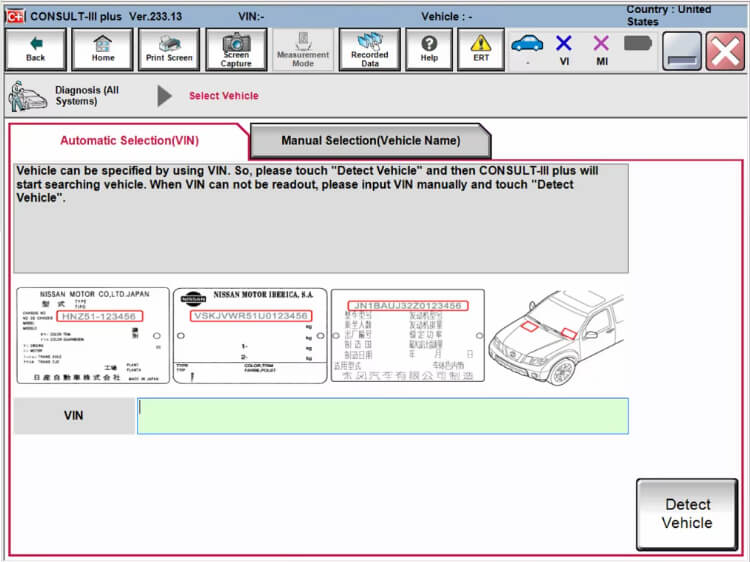Click the Country : United States label
Viewport: 750px width, 562px height.
669,16
